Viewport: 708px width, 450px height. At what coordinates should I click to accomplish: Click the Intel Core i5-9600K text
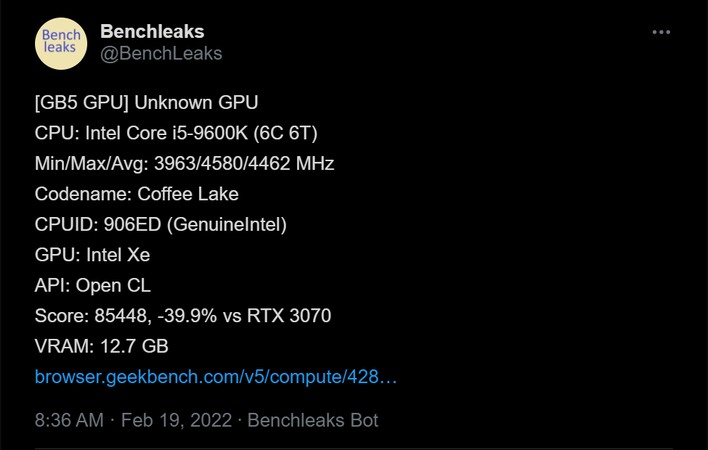pos(167,133)
